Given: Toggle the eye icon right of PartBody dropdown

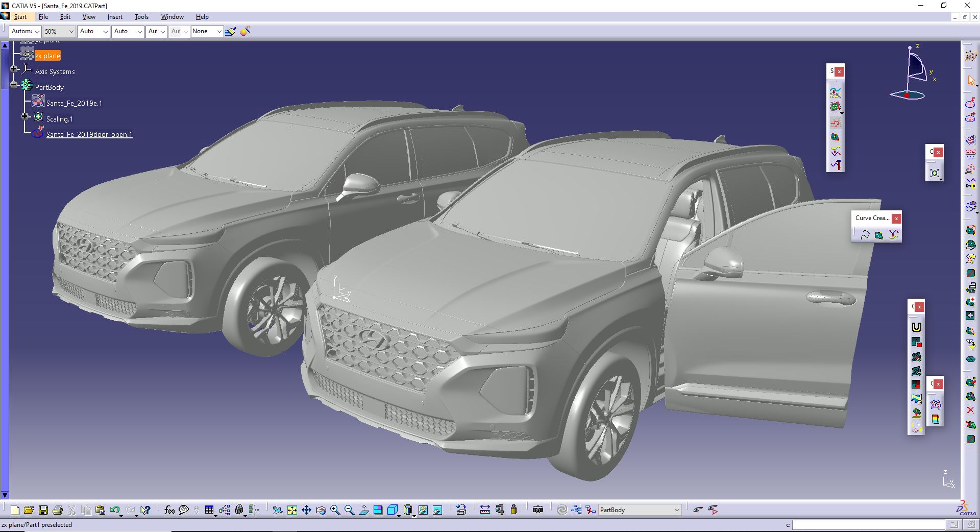Looking at the screenshot, I should pyautogui.click(x=698, y=510).
